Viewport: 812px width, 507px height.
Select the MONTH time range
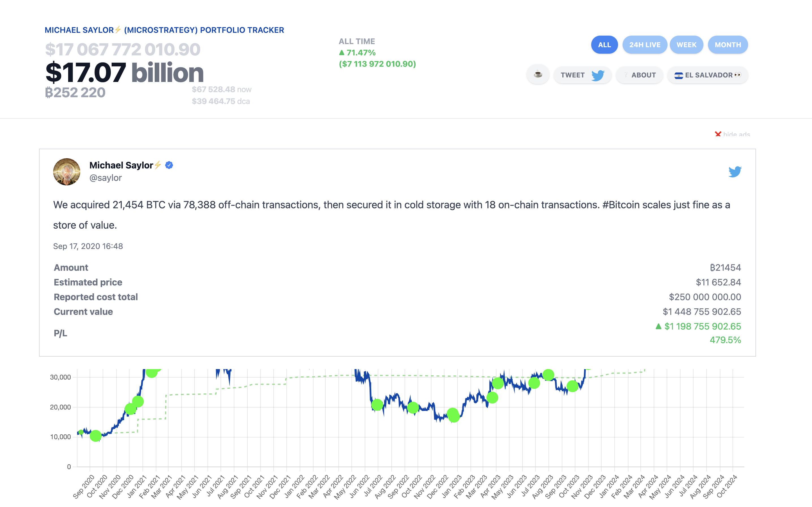click(727, 44)
